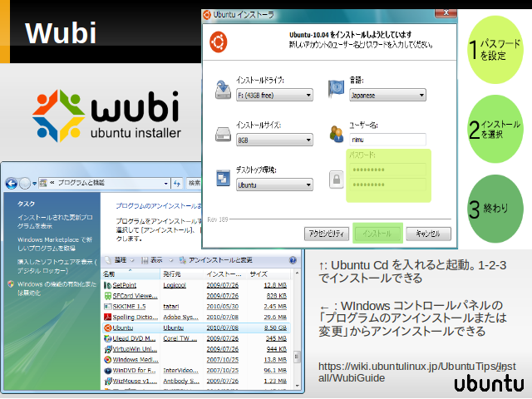Click the SetPoint program icon
Image resolution: width=532 pixels, height=399 pixels.
(107, 285)
